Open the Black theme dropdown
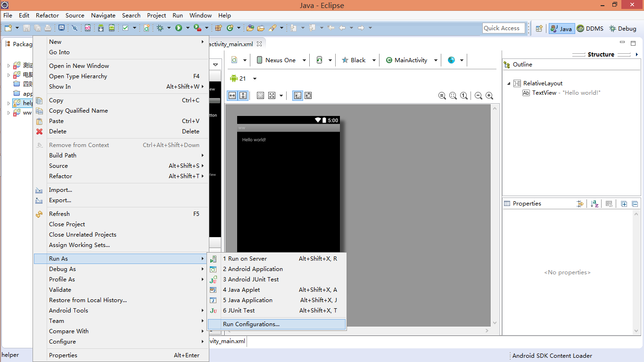Viewport: 644px width, 362px height. coord(358,60)
